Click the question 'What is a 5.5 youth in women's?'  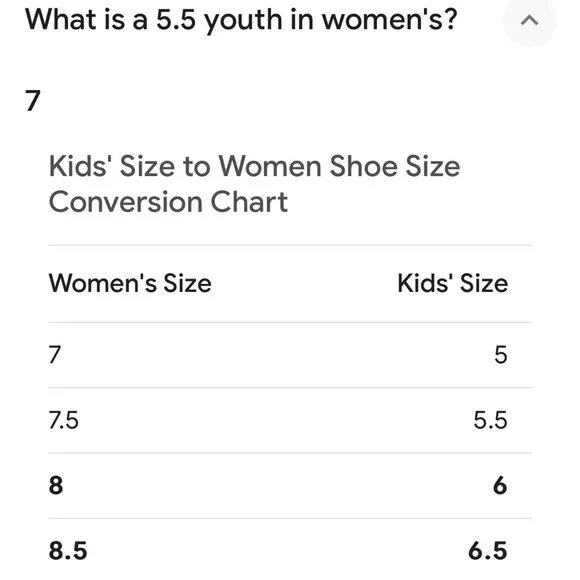[x=241, y=20]
